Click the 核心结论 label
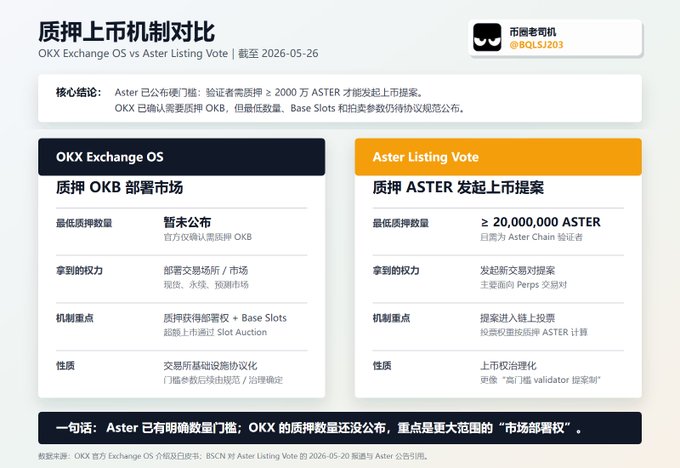Image resolution: width=680 pixels, height=468 pixels. pyautogui.click(x=78, y=92)
